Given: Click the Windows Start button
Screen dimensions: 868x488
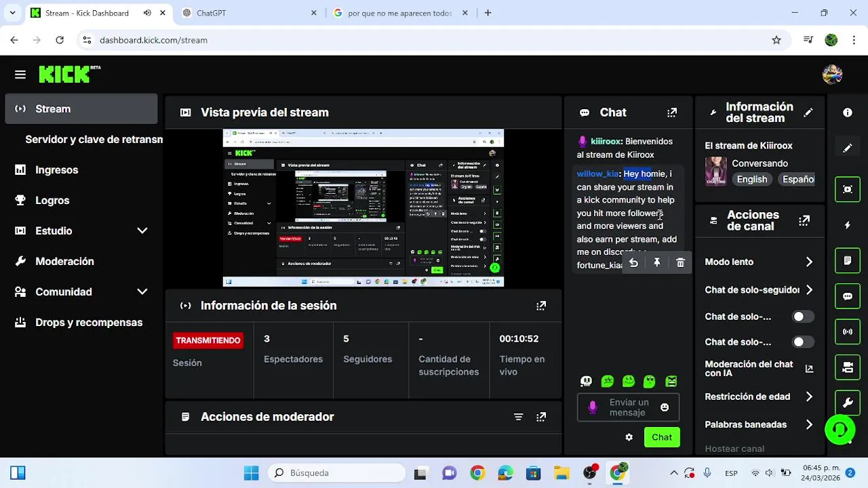Looking at the screenshot, I should (x=251, y=472).
